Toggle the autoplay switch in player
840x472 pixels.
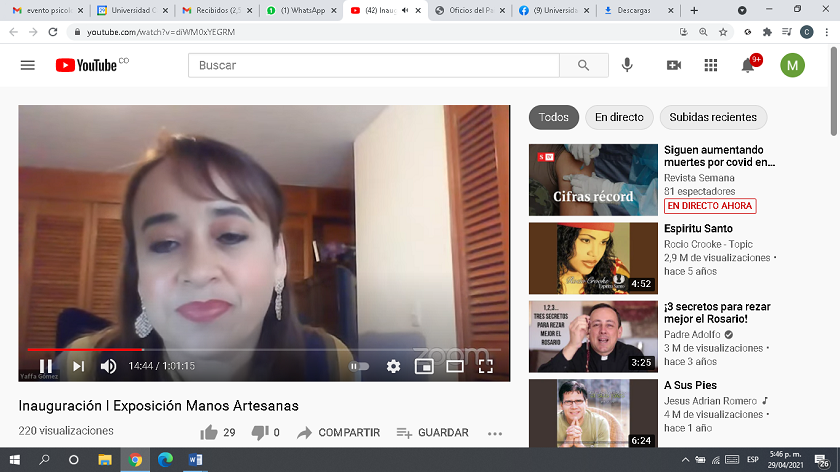click(x=358, y=366)
